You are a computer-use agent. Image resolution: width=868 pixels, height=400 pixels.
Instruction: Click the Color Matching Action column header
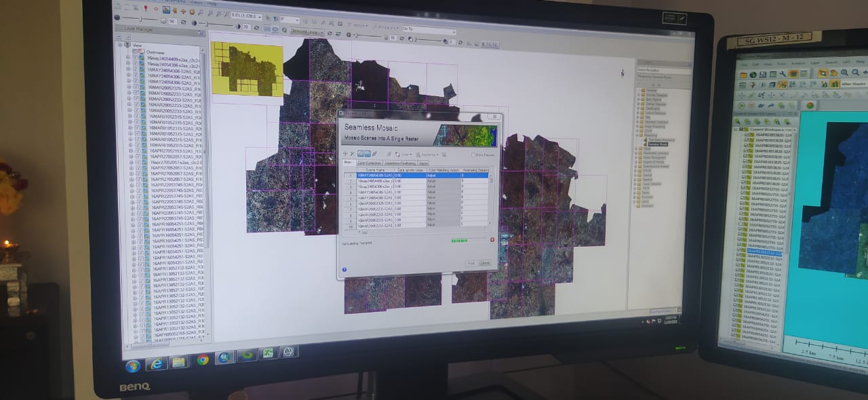(x=443, y=169)
